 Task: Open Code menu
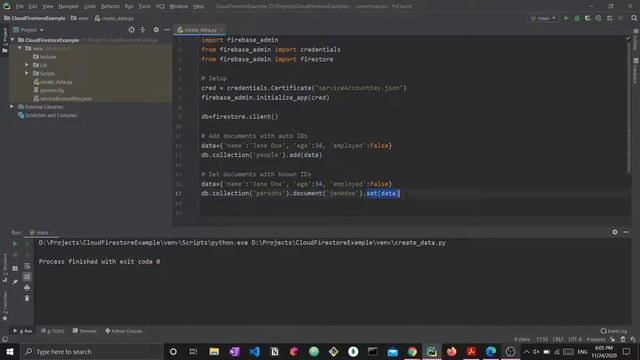[x=90, y=7]
